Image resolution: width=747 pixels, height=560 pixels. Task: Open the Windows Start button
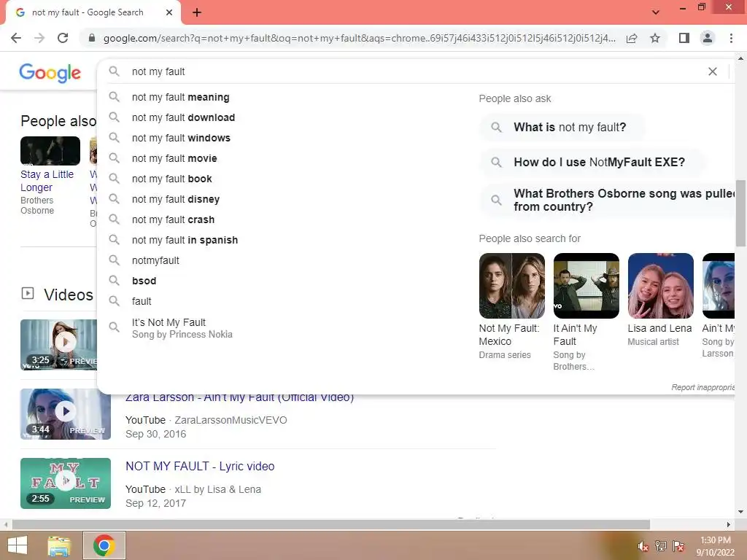(x=18, y=545)
